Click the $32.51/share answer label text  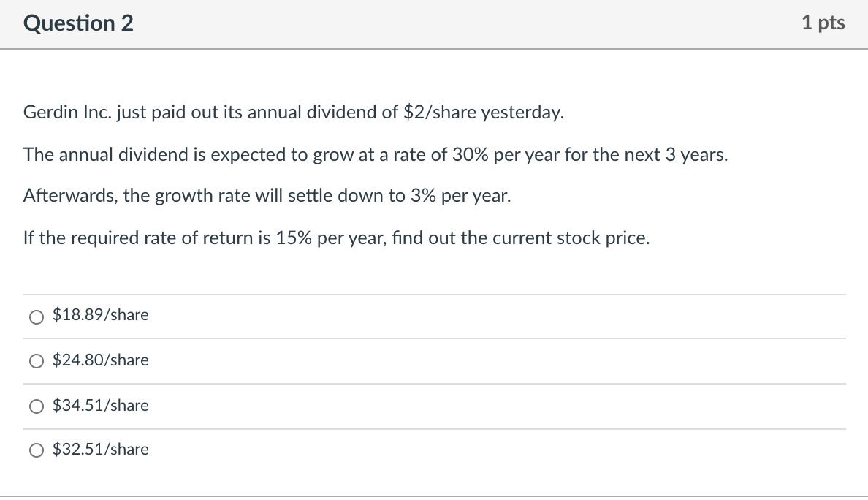[x=100, y=450]
